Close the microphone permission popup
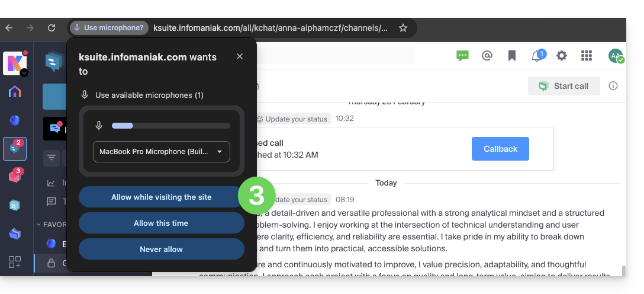644x294 pixels. click(240, 56)
